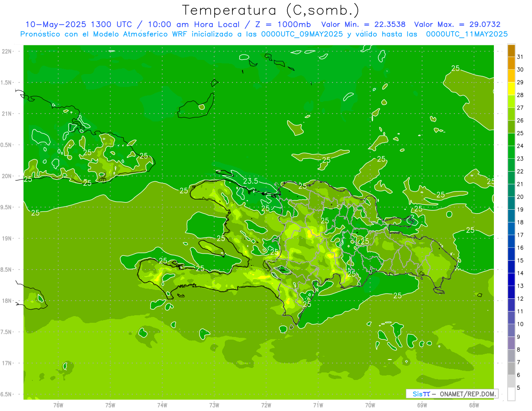Click the '1.5N' latitude axis label
The width and height of the screenshot is (532, 411).
(6, 82)
